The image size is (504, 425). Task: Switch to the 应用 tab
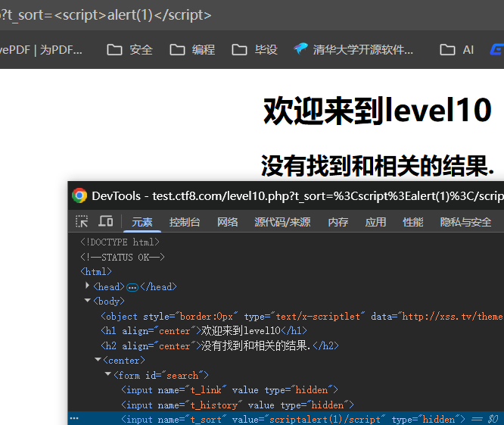(x=375, y=222)
